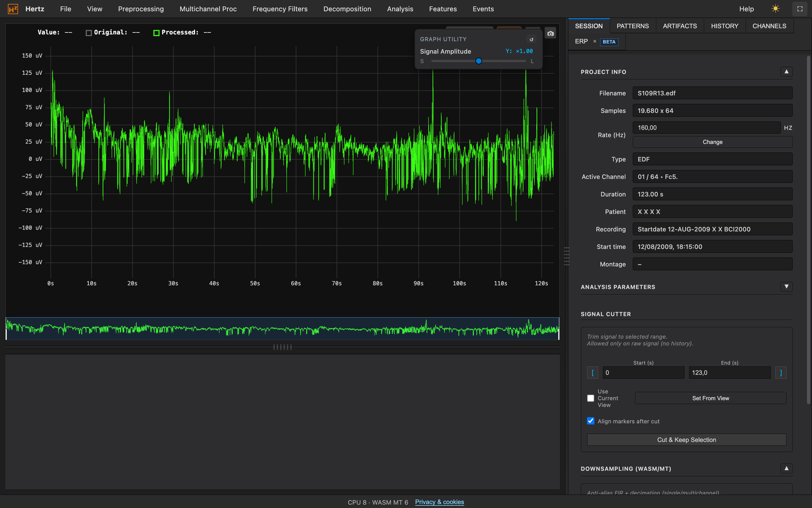
Task: Open the Multichannel Proc menu
Action: coord(208,9)
